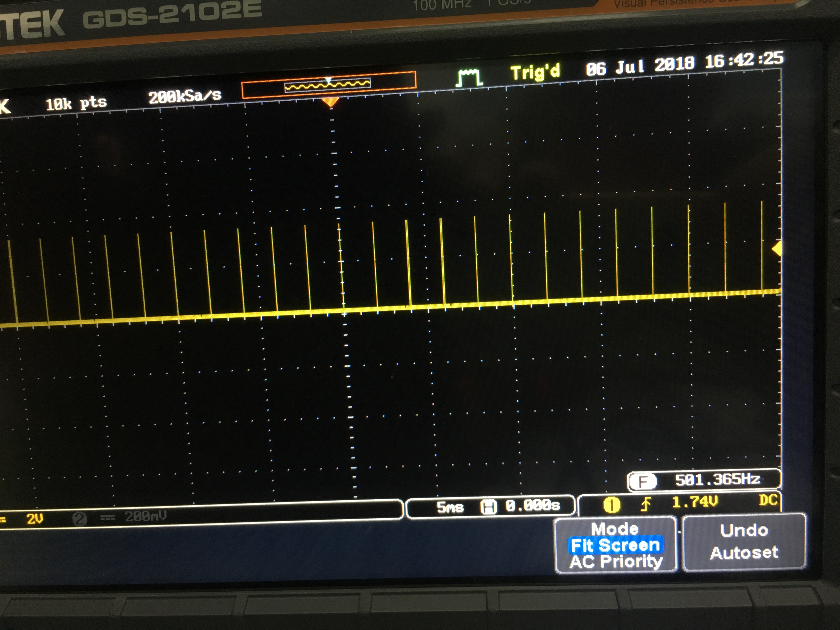Click the waveform overview bar at top
This screenshot has height=630, width=840.
[329, 85]
